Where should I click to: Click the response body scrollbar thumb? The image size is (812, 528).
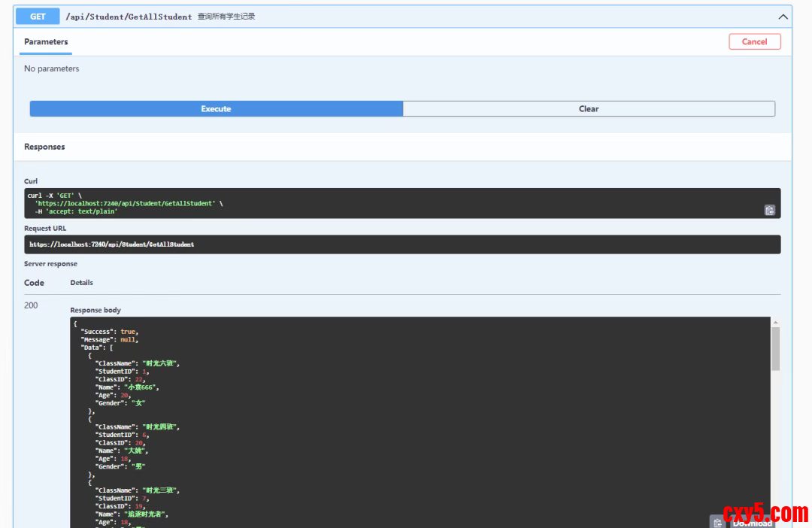coord(775,348)
